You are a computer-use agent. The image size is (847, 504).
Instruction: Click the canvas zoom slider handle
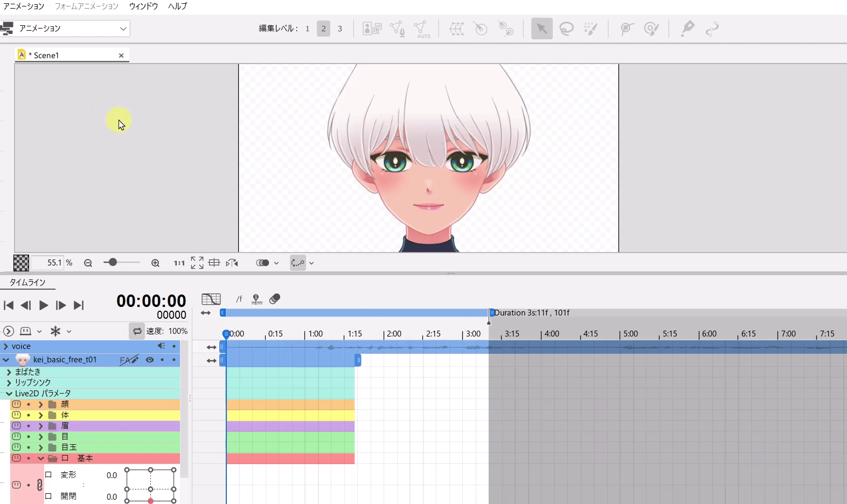113,262
